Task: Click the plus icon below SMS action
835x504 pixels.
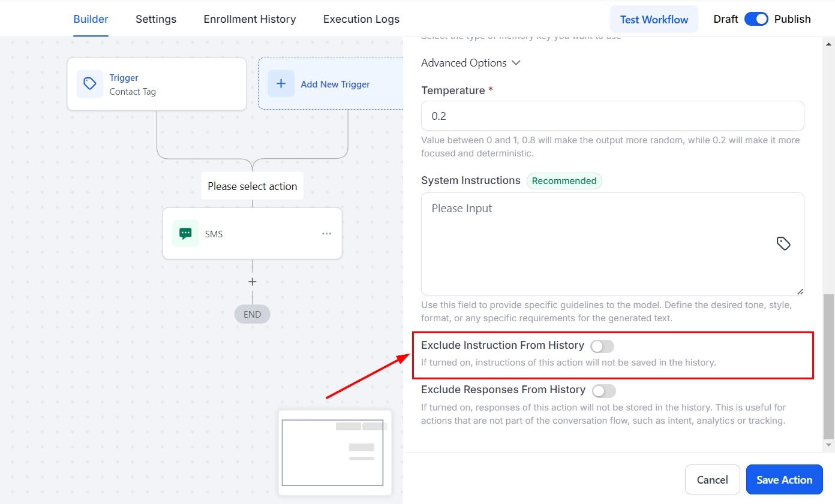Action: point(253,282)
